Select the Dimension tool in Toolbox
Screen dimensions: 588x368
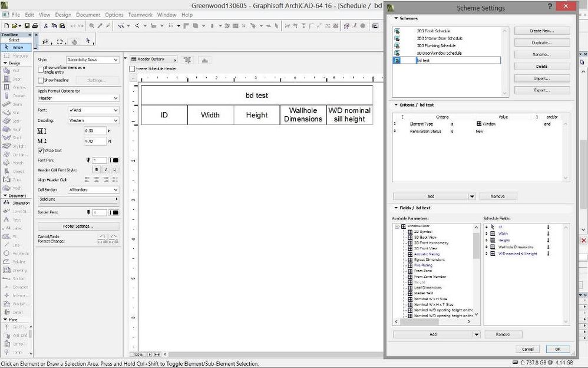16,203
